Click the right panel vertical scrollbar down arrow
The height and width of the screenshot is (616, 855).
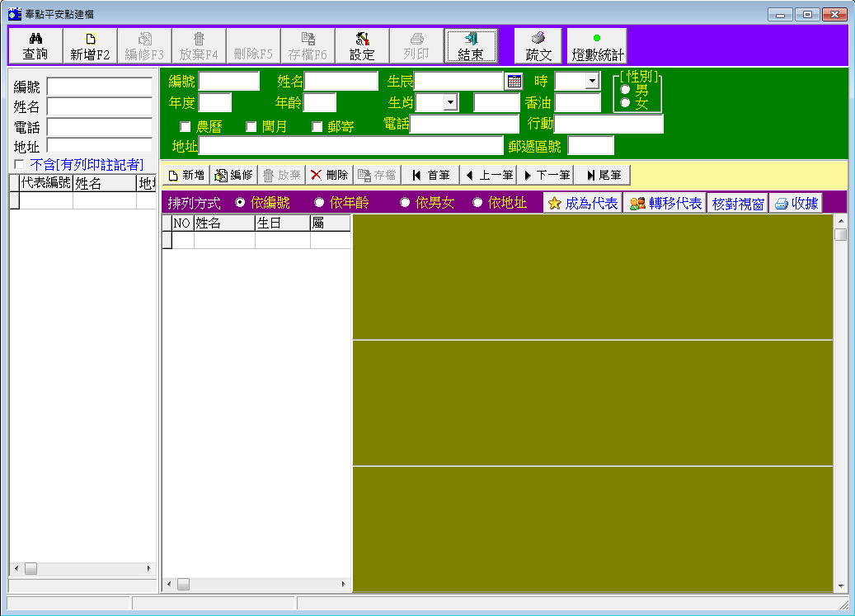point(840,586)
